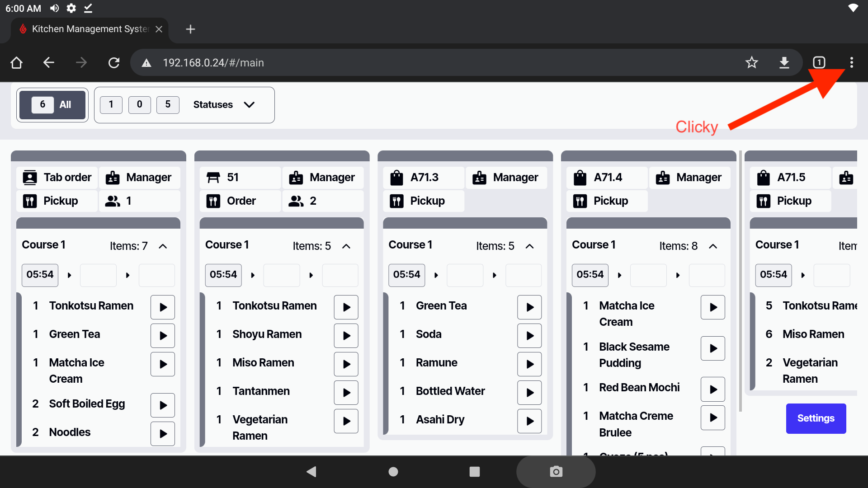Image resolution: width=868 pixels, height=488 pixels.
Task: Select the Kitchen Management System tab
Action: [x=90, y=29]
